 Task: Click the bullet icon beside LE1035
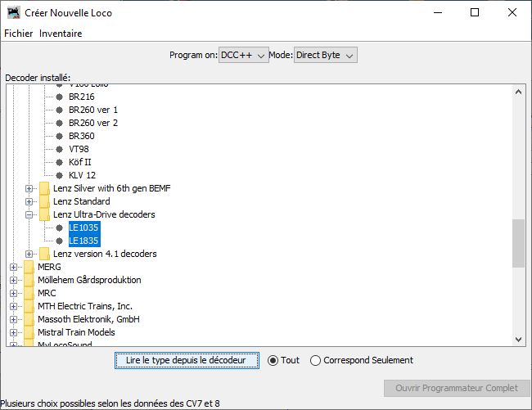click(x=60, y=228)
